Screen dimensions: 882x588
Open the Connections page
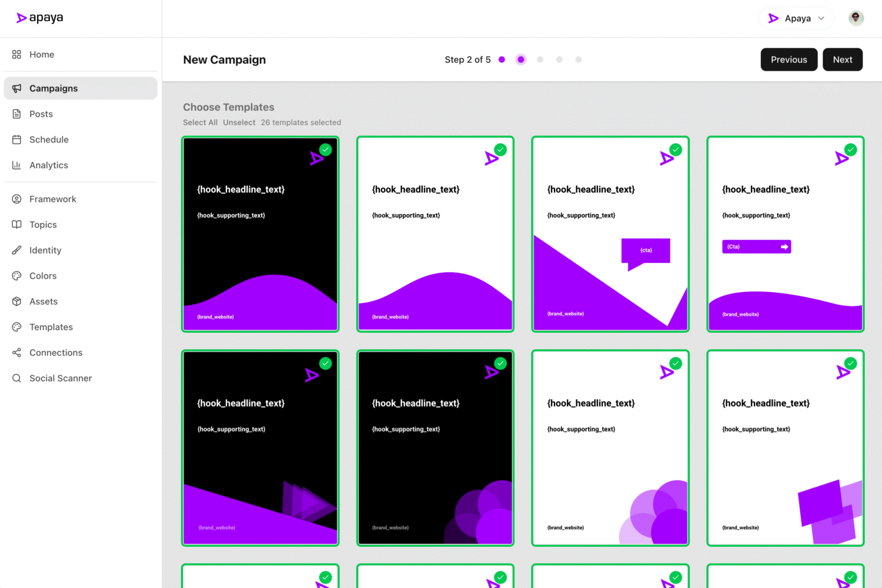point(56,352)
